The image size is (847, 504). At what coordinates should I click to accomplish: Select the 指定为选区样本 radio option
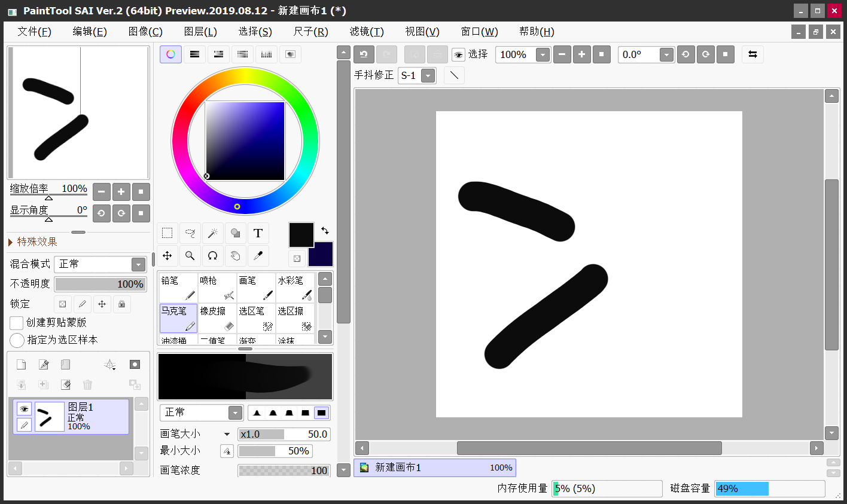tap(17, 340)
